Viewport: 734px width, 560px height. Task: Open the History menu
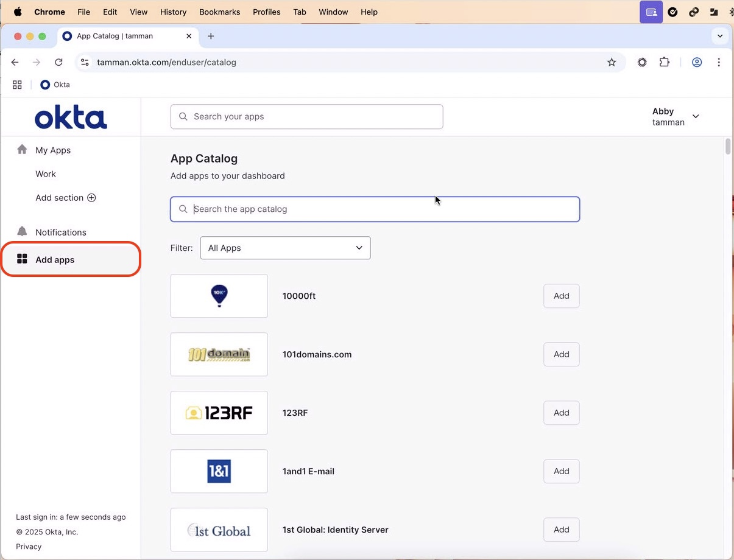pos(173,12)
